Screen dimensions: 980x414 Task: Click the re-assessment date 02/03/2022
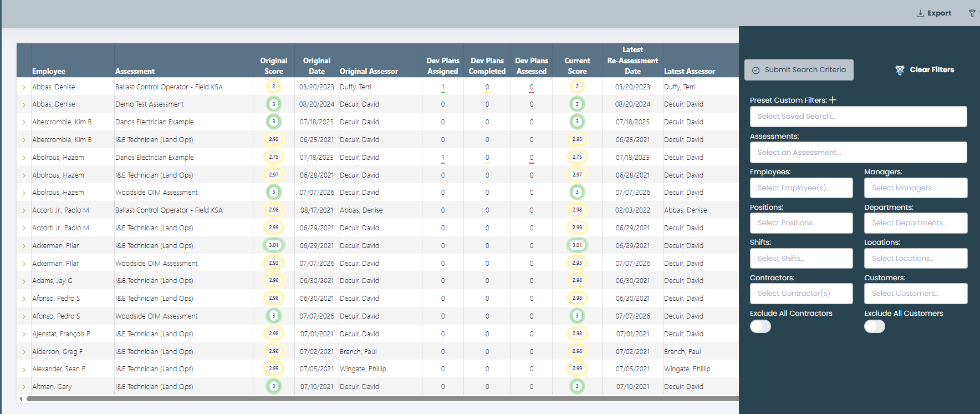(632, 210)
